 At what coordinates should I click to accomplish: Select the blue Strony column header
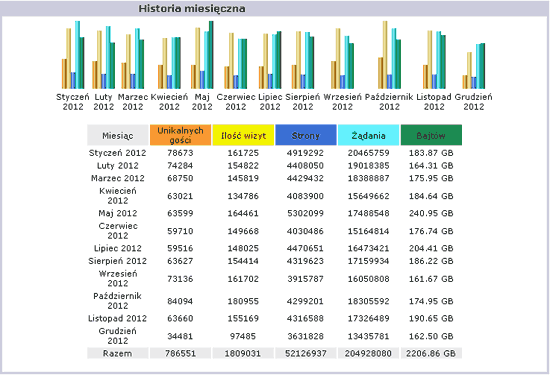306,135
